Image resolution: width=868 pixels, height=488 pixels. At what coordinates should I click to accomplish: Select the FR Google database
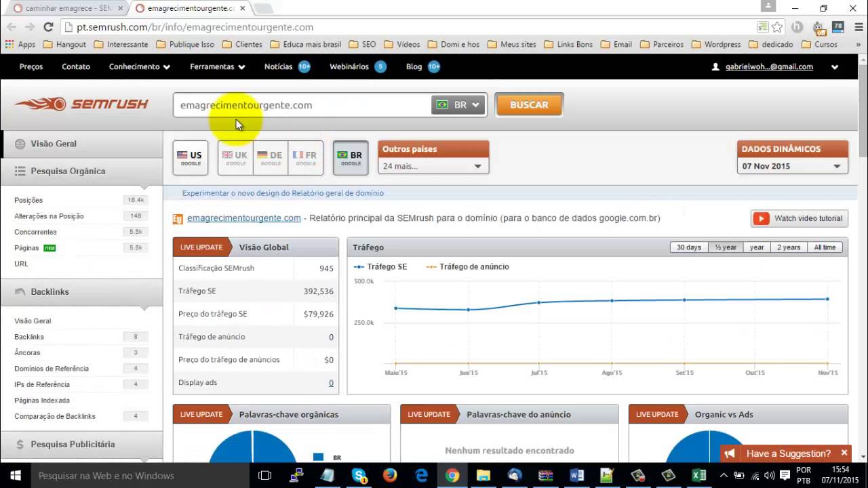pos(306,158)
